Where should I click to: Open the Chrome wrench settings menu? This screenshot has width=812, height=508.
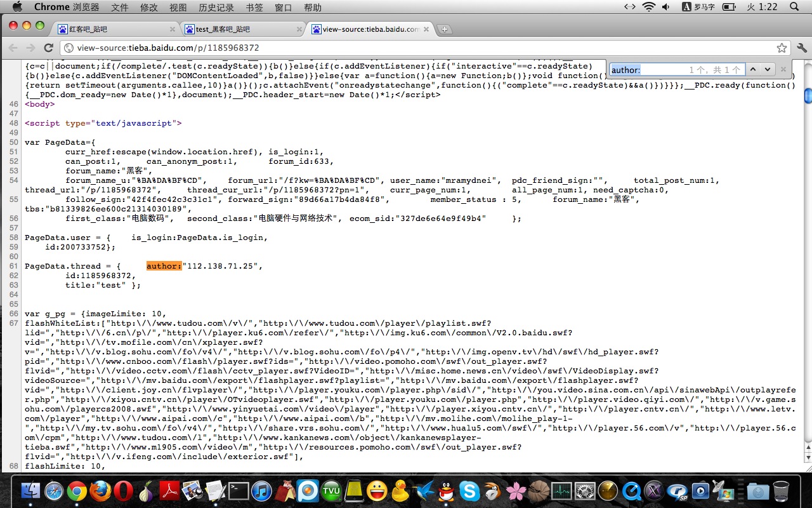[x=802, y=48]
